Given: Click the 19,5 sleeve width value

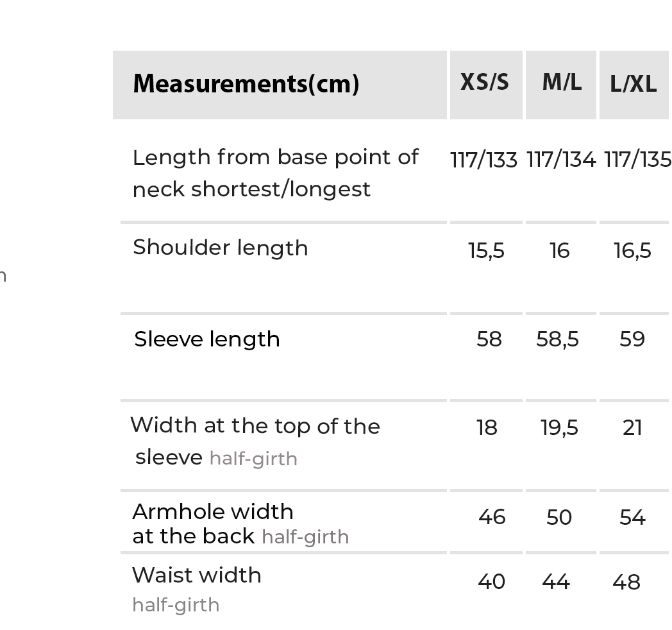Looking at the screenshot, I should [559, 428].
